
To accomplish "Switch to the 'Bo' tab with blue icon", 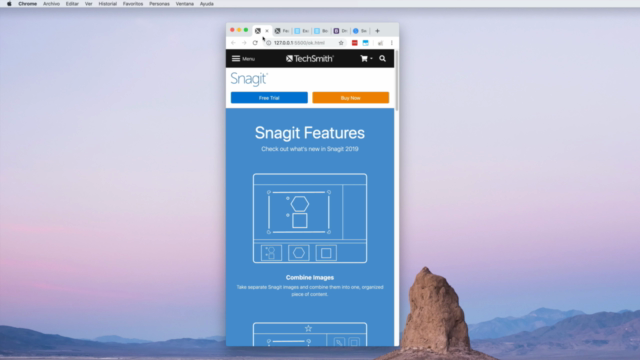I will point(321,31).
